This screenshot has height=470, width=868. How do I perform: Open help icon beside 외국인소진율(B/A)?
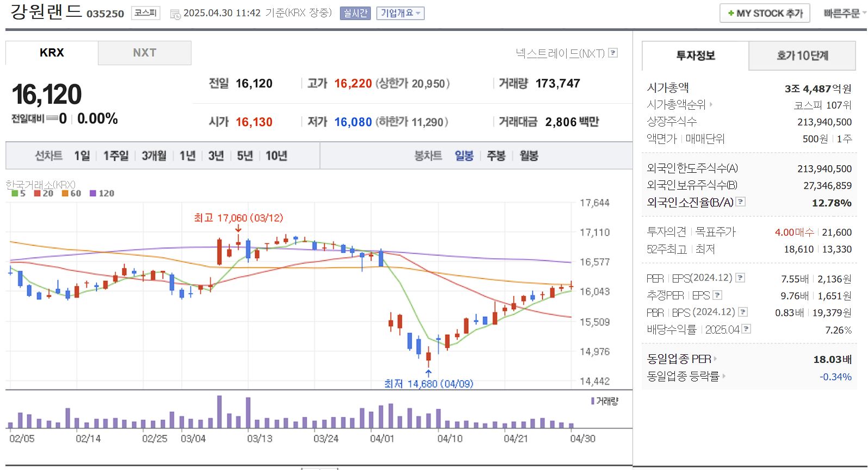tap(741, 202)
